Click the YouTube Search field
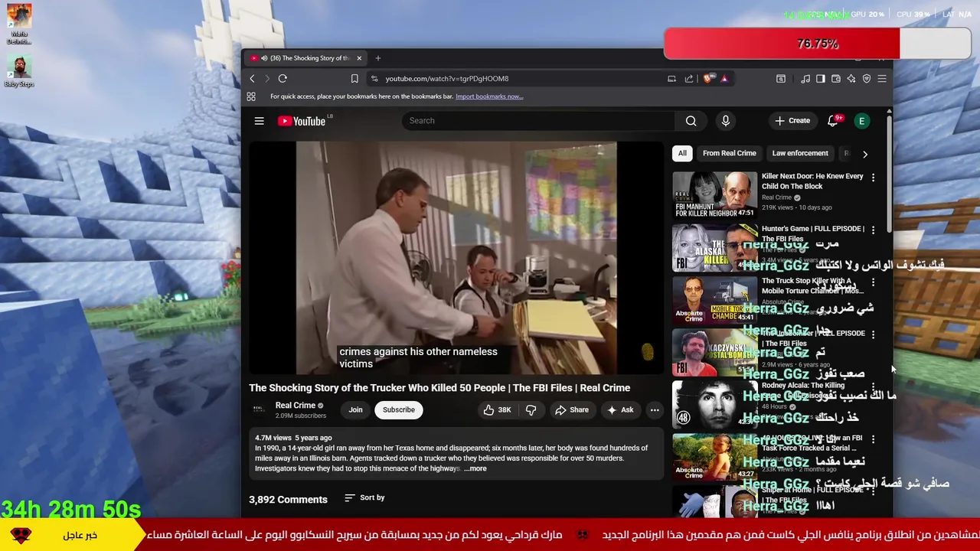 (538, 121)
